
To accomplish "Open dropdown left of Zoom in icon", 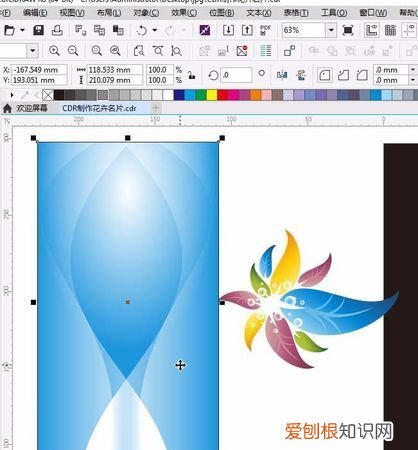I will [x=33, y=51].
